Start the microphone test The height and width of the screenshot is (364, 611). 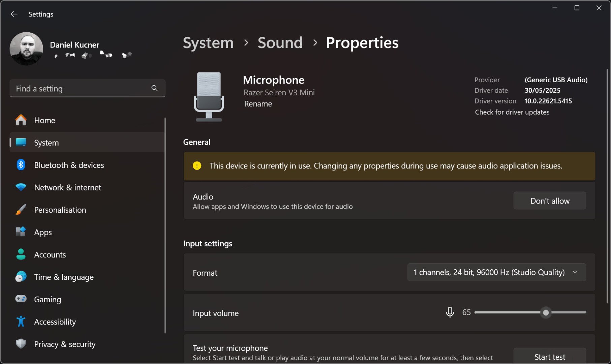549,357
